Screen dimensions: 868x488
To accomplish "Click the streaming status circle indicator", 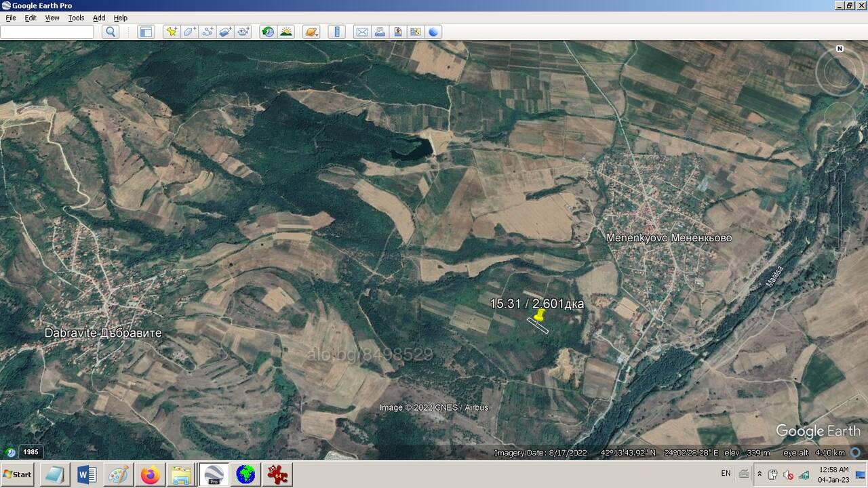I will [x=855, y=452].
